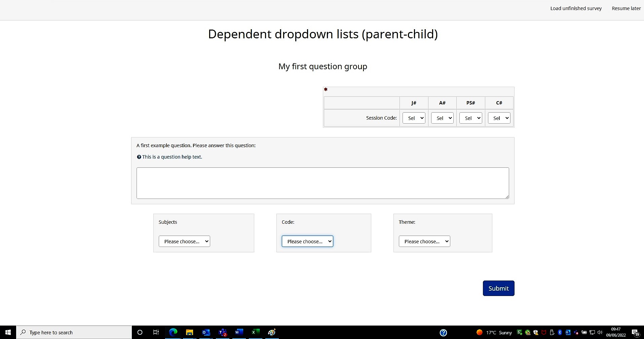
Task: Open File Explorer from the taskbar
Action: point(189,332)
